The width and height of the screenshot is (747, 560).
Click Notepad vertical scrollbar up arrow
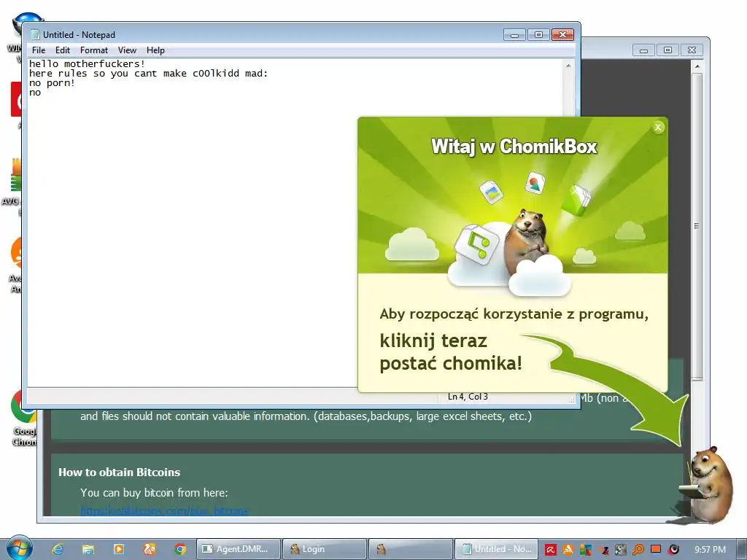pos(568,65)
